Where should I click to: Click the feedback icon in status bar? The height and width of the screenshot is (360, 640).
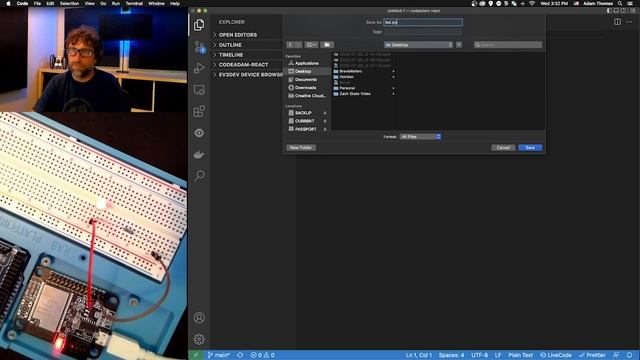pos(616,355)
